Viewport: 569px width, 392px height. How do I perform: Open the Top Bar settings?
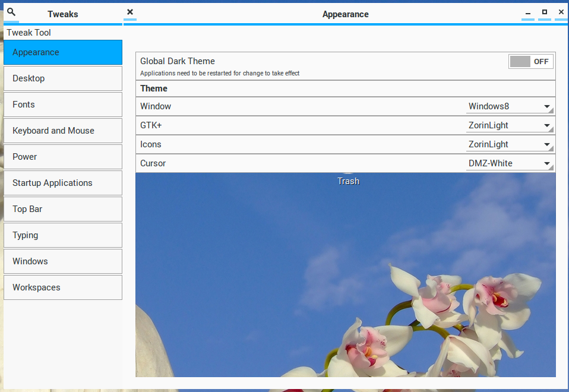pyautogui.click(x=63, y=210)
